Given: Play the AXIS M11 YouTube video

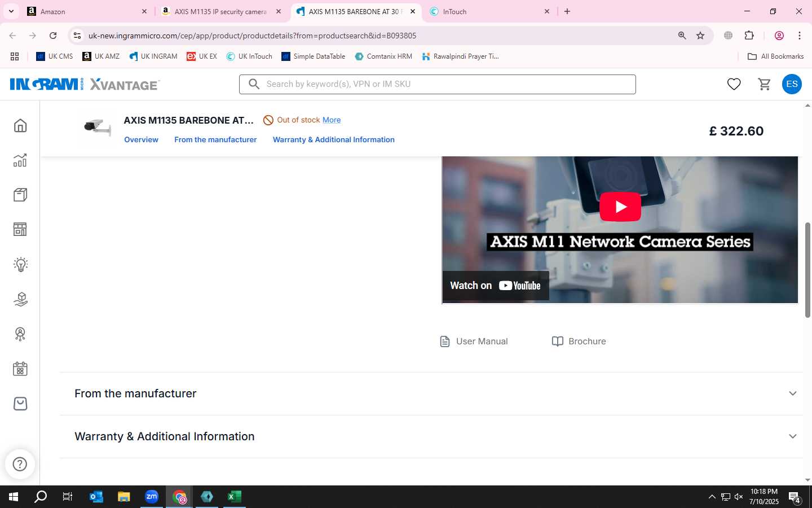Looking at the screenshot, I should click(620, 207).
